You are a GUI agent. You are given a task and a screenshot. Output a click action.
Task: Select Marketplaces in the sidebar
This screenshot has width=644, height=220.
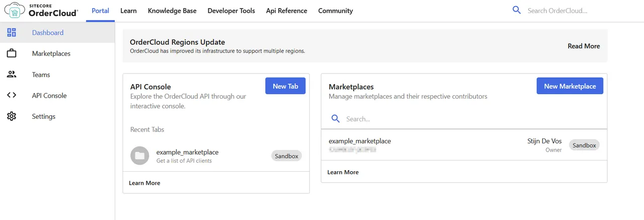click(x=57, y=53)
